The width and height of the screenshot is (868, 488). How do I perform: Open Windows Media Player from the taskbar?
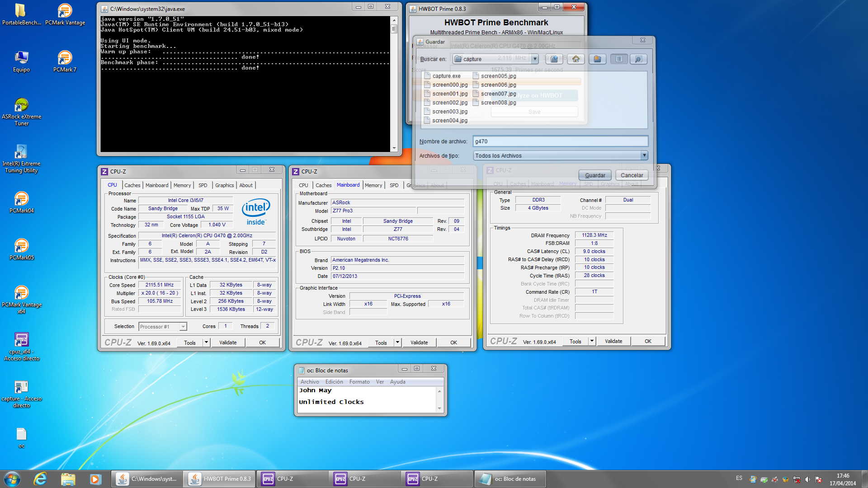[x=95, y=479]
